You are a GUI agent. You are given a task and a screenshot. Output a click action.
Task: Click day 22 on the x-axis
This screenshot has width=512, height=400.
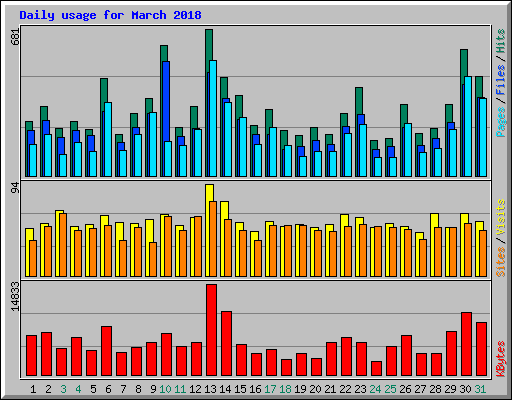pos(345,389)
